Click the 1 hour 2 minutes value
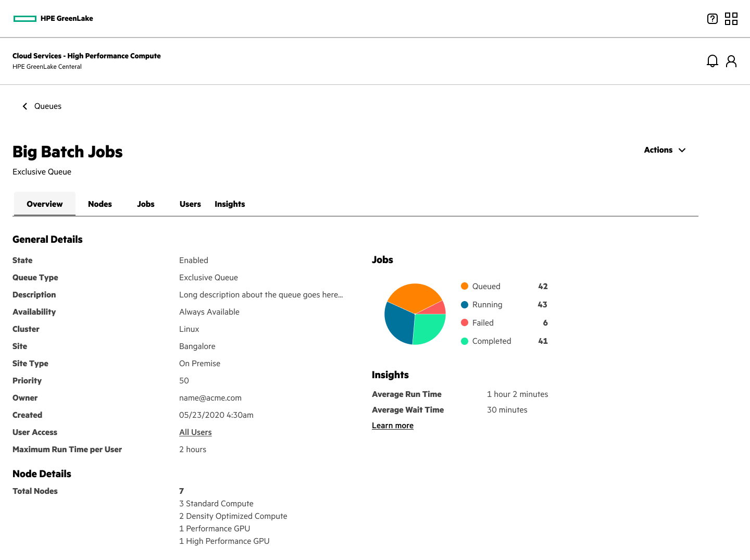 tap(518, 394)
